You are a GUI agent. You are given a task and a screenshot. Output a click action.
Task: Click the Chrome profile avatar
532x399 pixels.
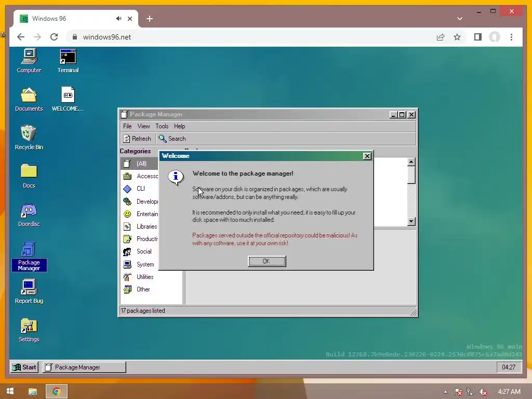tap(495, 37)
